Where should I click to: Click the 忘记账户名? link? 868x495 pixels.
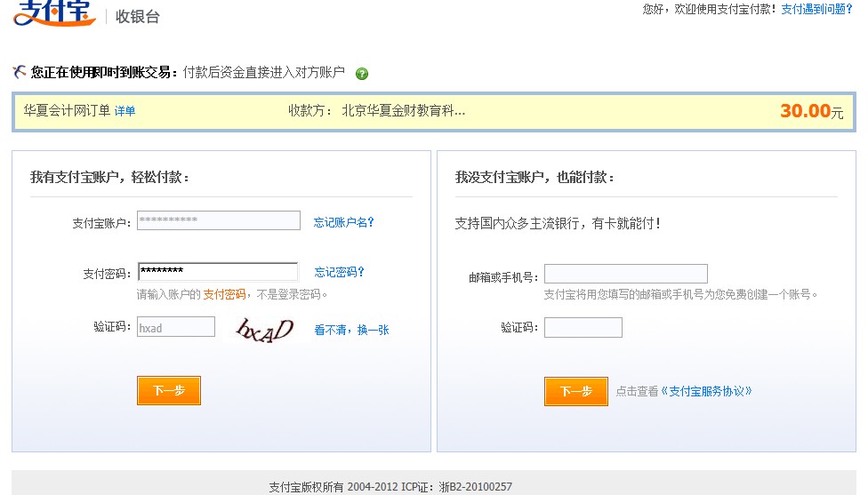[x=344, y=222]
